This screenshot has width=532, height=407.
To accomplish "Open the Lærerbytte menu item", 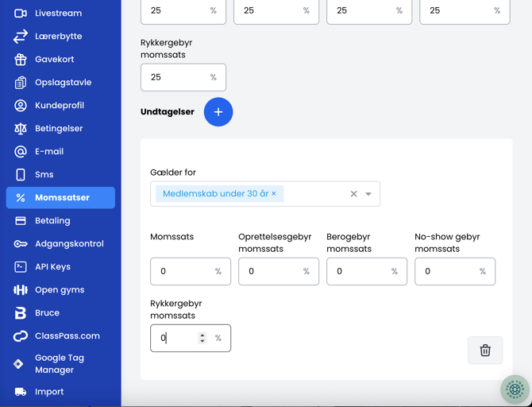I will coord(58,37).
